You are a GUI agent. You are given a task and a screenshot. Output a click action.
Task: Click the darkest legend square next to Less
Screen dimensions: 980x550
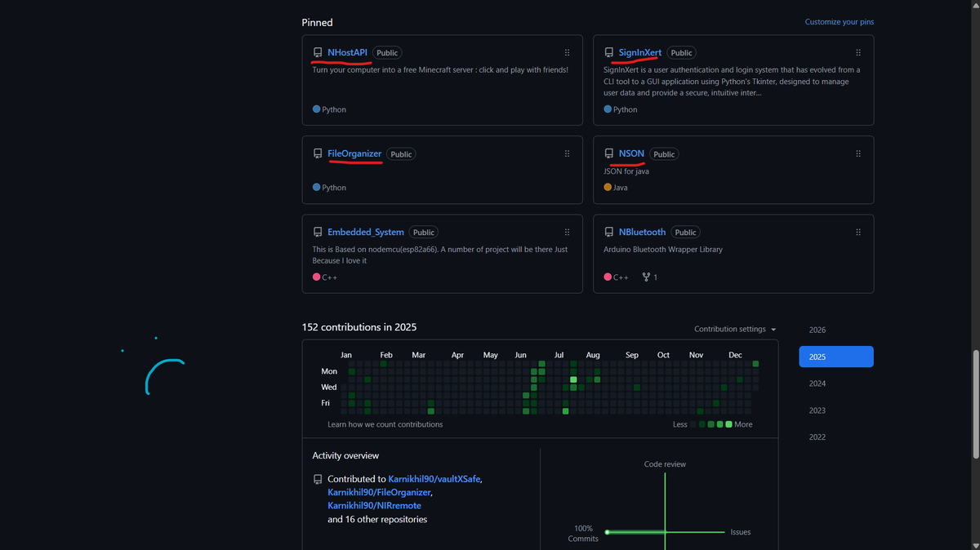click(693, 424)
